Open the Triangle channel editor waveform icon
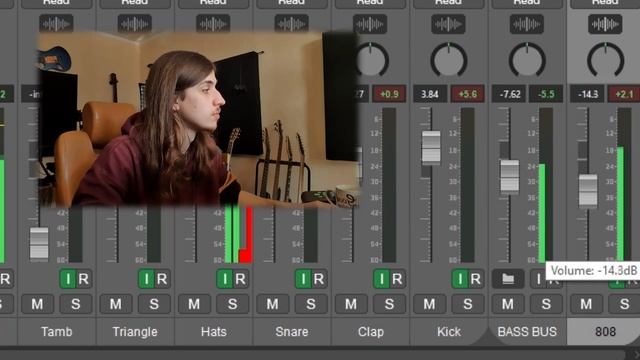The image size is (640, 360). coord(135,24)
